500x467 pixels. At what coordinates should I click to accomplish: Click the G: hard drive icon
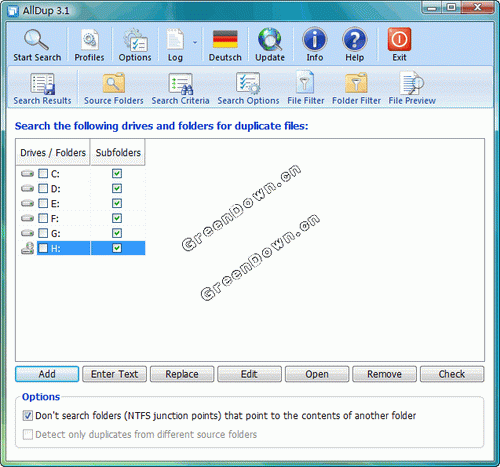pos(27,233)
